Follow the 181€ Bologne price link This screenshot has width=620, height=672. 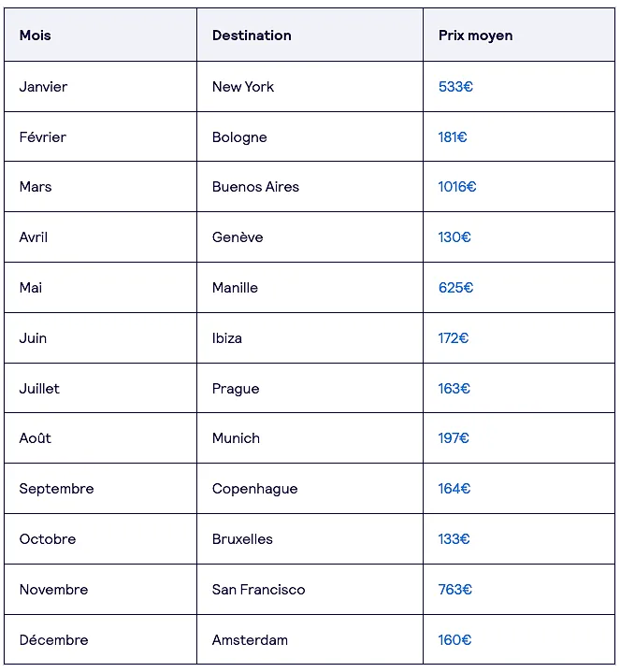coord(453,137)
